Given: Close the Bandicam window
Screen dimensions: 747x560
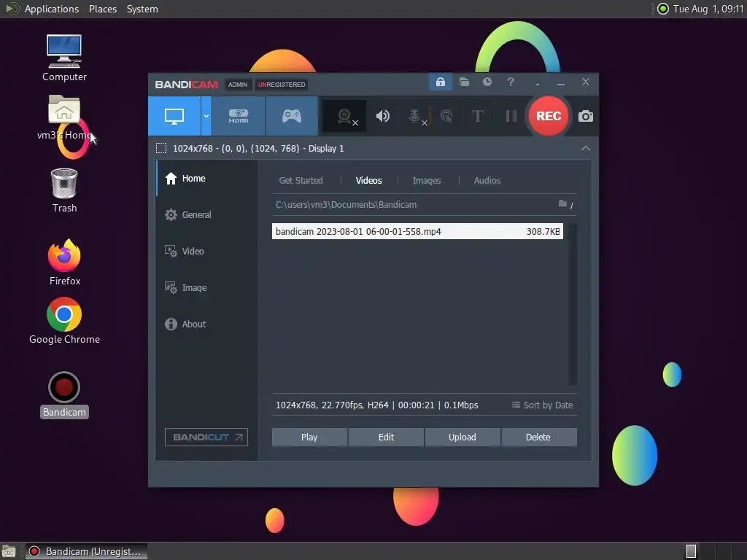Looking at the screenshot, I should pyautogui.click(x=586, y=82).
